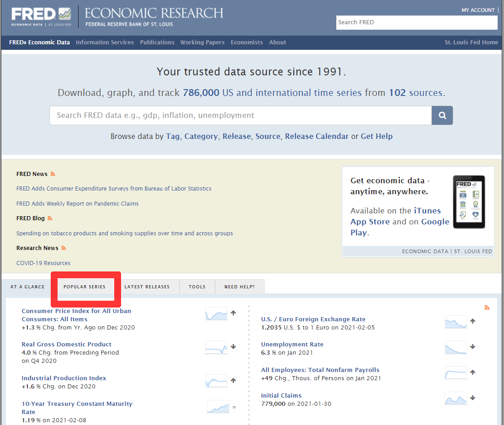Open the Research News RSS feed icon
504x425 pixels.
(x=64, y=248)
